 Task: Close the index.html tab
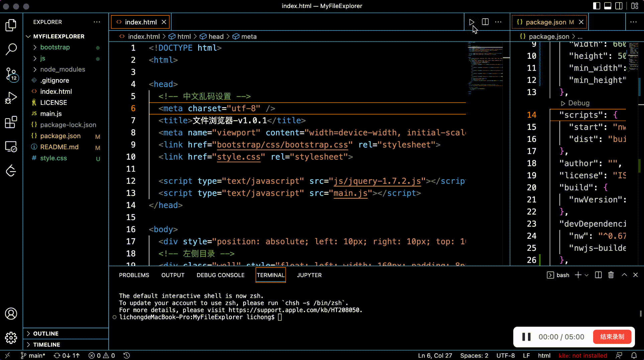[164, 22]
